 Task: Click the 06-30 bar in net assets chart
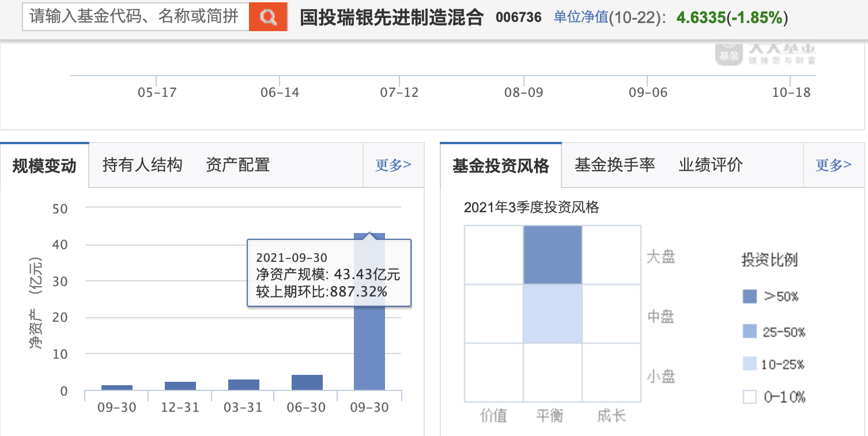click(307, 382)
